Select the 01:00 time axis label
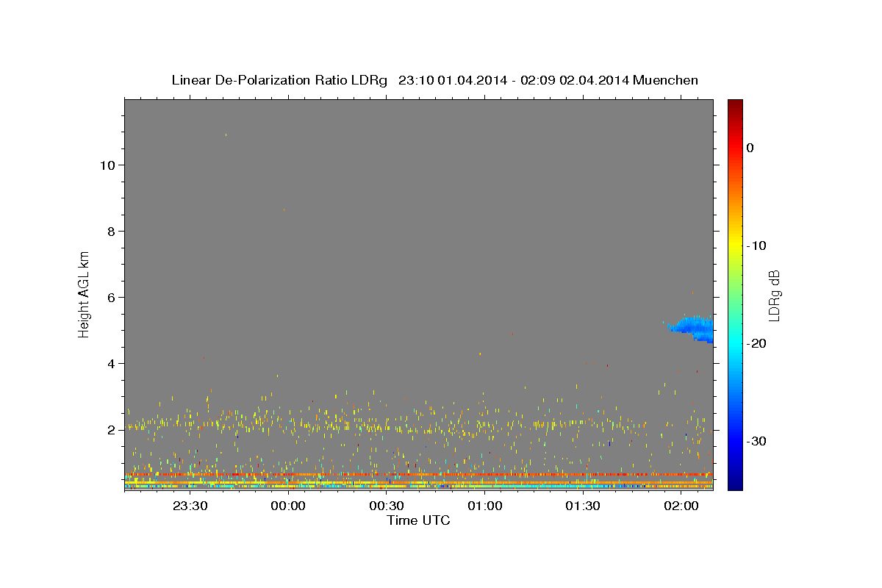882x588 pixels. [x=484, y=506]
